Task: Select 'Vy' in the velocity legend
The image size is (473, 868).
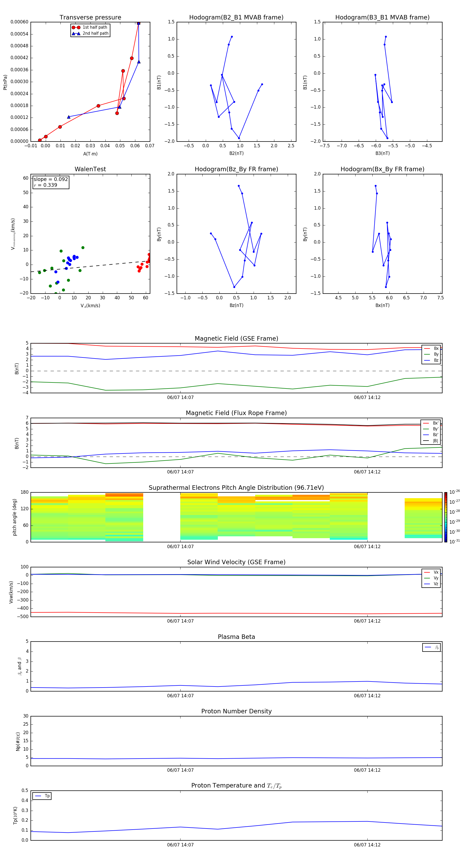Action: tap(431, 578)
